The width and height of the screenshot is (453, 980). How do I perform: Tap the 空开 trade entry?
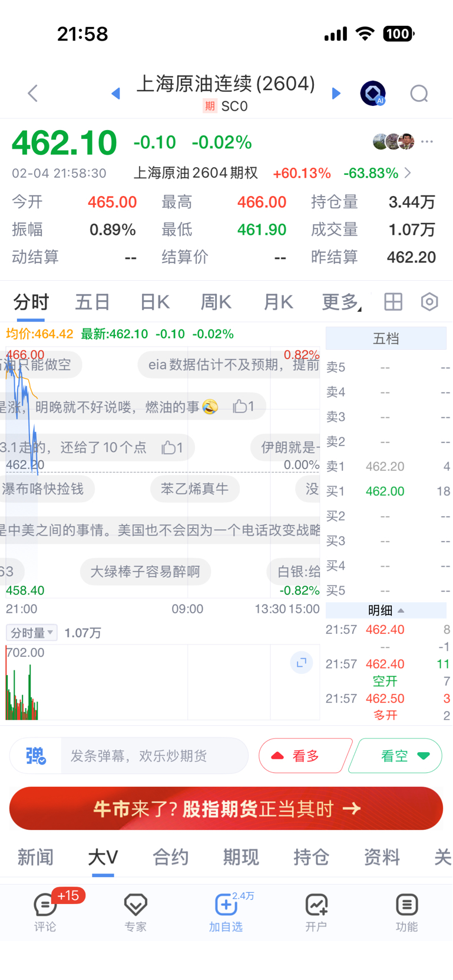point(385,681)
